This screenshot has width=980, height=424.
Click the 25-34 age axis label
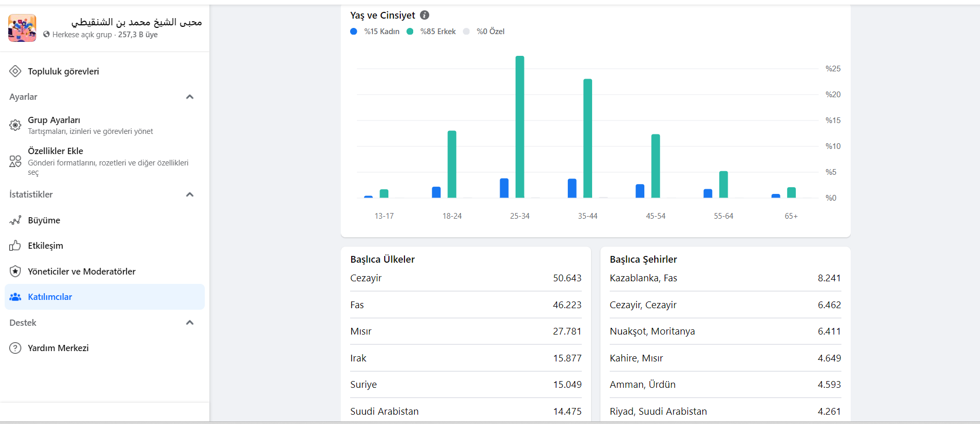[x=520, y=216]
